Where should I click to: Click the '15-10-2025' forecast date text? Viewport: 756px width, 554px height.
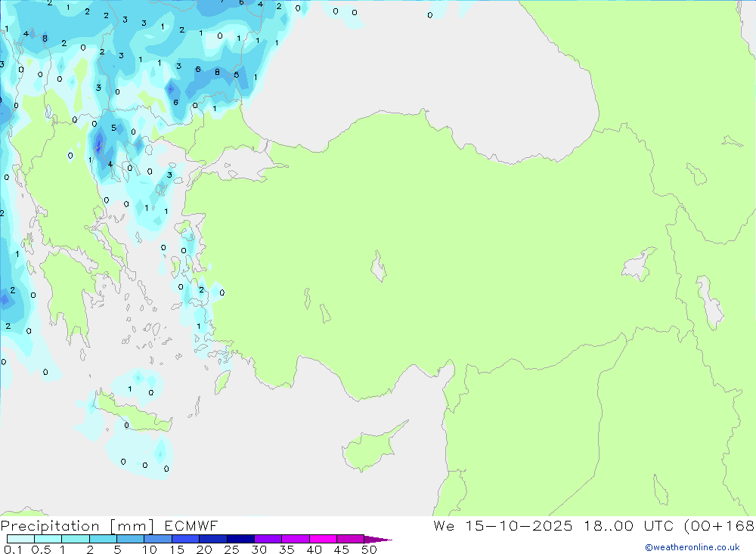(x=519, y=526)
